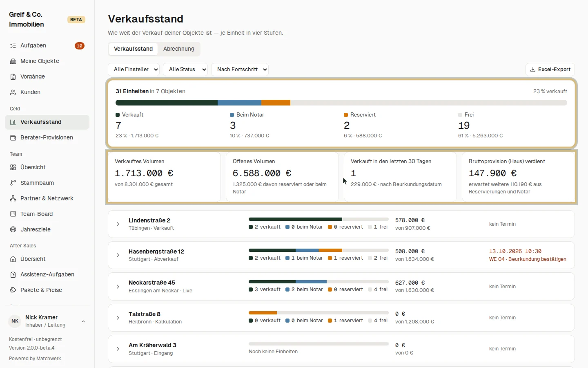Click the Assistenz-Aufgaben clipboard icon
Screen dimensions: 588x368
pos(13,275)
